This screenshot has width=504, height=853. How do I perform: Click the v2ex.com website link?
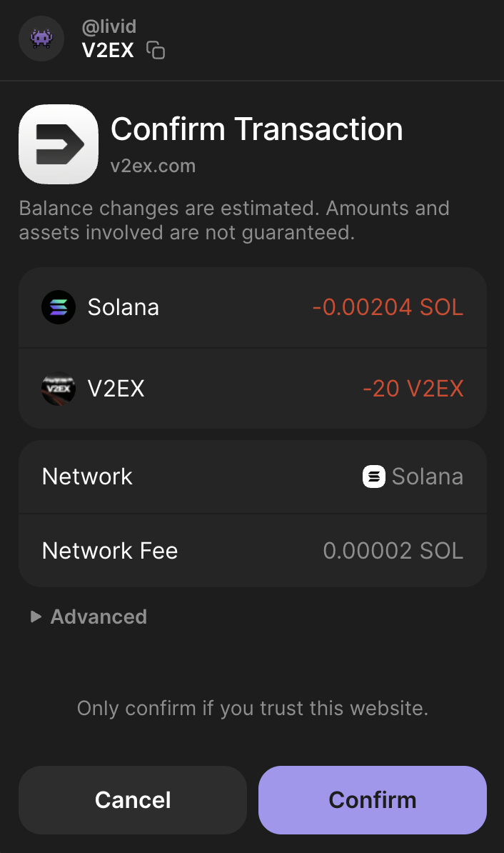click(x=153, y=166)
